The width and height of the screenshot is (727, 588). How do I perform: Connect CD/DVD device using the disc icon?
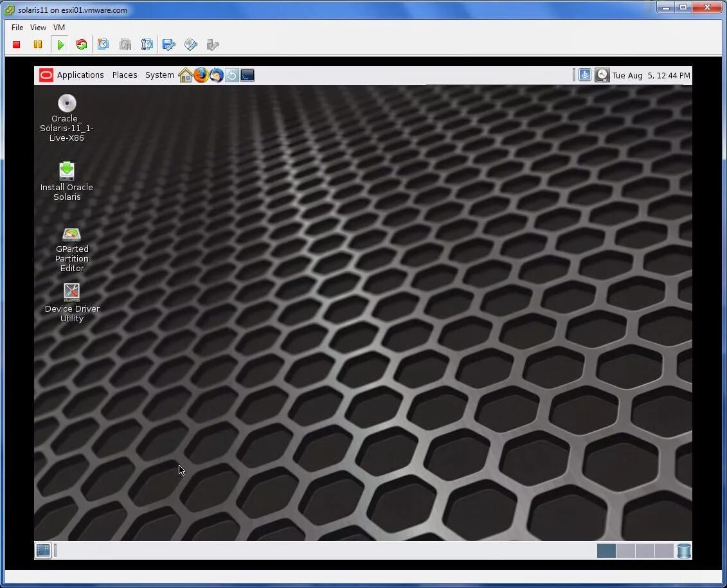(x=190, y=44)
